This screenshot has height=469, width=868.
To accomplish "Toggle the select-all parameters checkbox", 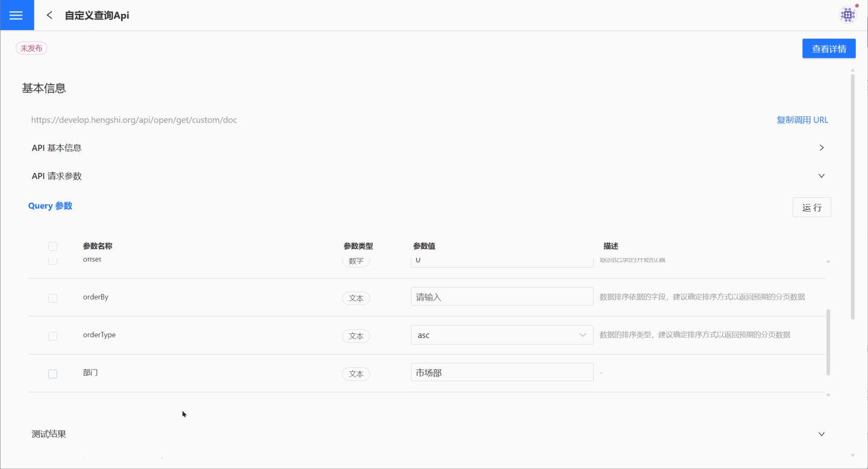I will 52,246.
